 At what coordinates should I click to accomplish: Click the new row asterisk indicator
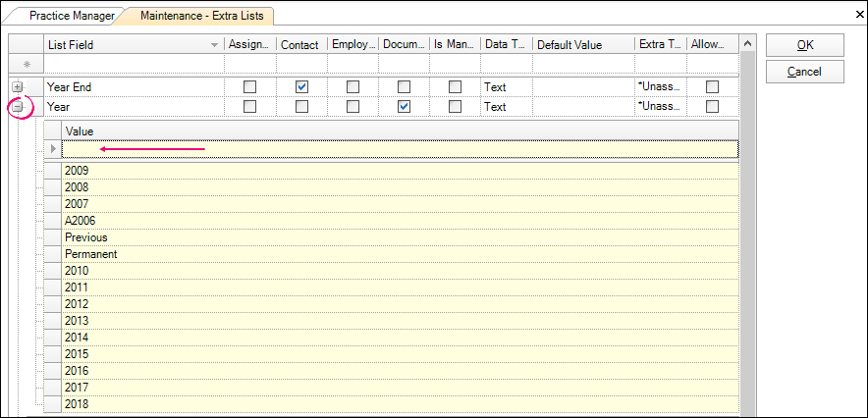pyautogui.click(x=27, y=64)
